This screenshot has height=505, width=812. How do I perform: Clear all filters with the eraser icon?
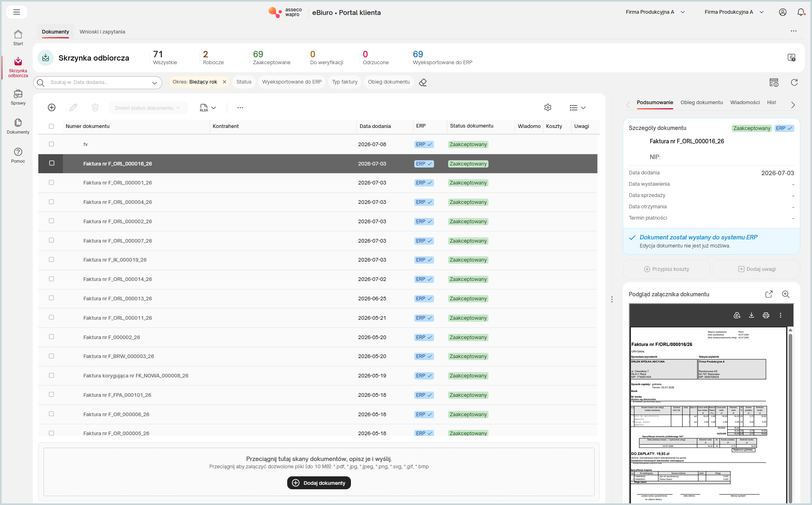tap(423, 82)
